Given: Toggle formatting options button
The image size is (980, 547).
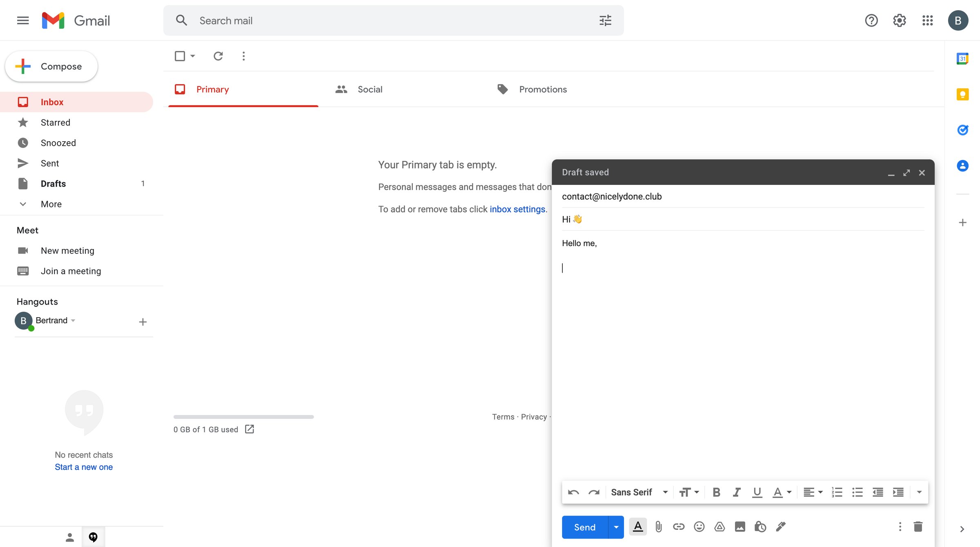Looking at the screenshot, I should (638, 527).
